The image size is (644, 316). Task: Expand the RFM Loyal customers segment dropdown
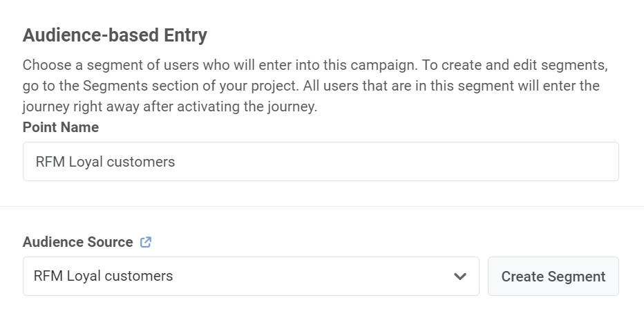pos(251,277)
